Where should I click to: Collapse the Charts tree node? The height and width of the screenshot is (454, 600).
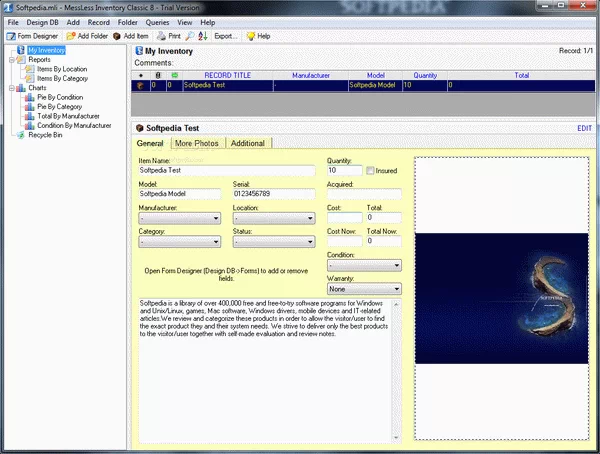point(10,88)
